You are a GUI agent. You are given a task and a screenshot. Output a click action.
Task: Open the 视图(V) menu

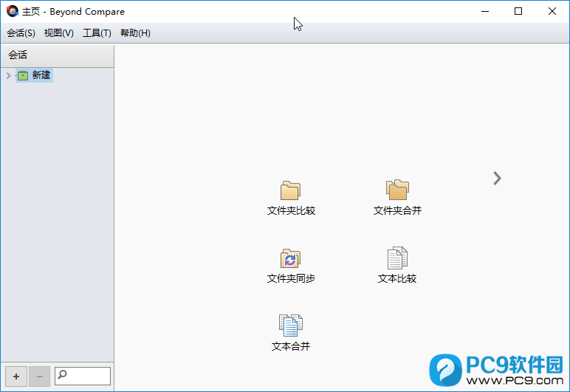pyautogui.click(x=59, y=33)
